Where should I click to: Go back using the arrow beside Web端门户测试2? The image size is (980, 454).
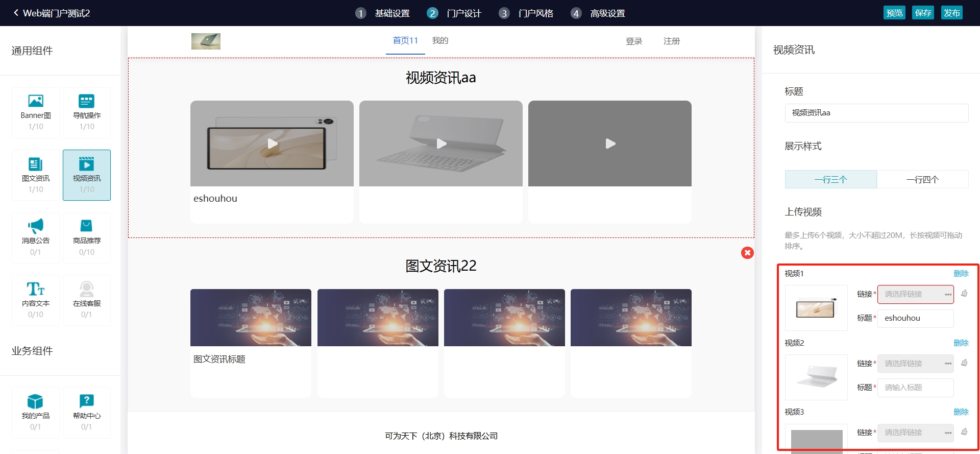[16, 13]
